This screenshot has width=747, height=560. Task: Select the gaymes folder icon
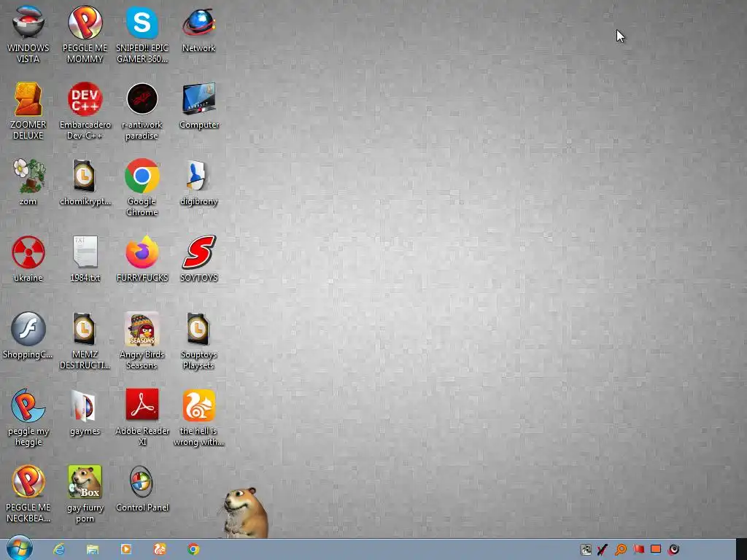click(x=85, y=412)
